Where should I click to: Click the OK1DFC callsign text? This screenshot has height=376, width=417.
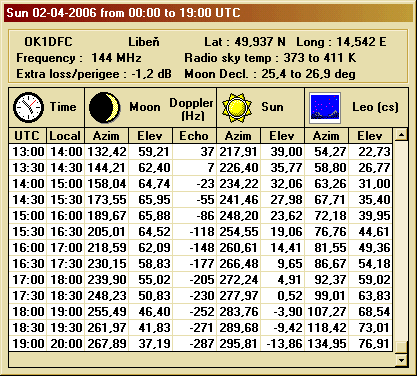point(48,42)
